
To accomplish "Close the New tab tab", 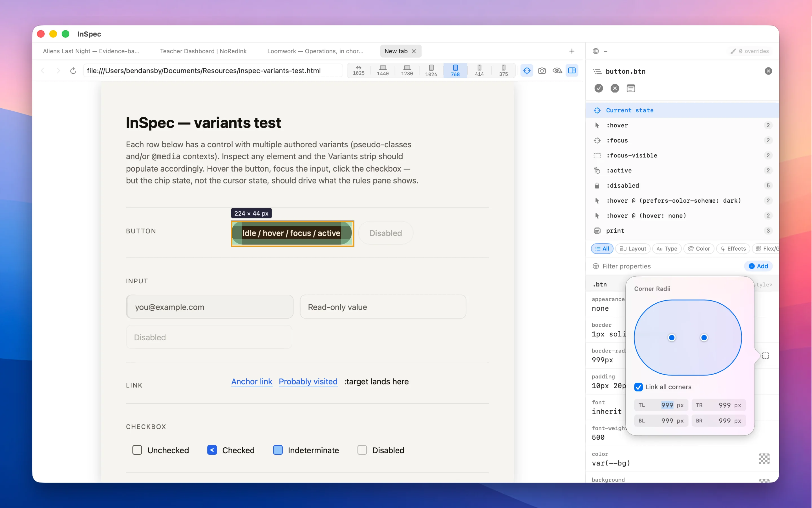I will [414, 51].
